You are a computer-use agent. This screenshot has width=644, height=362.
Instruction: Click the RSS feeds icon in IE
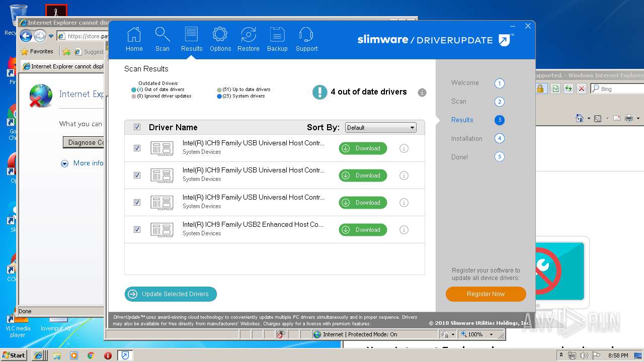(598, 119)
